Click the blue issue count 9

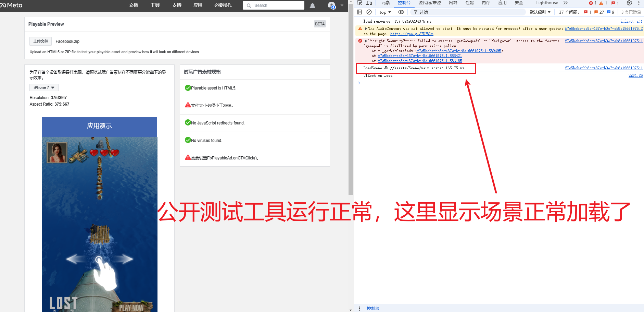click(x=611, y=12)
